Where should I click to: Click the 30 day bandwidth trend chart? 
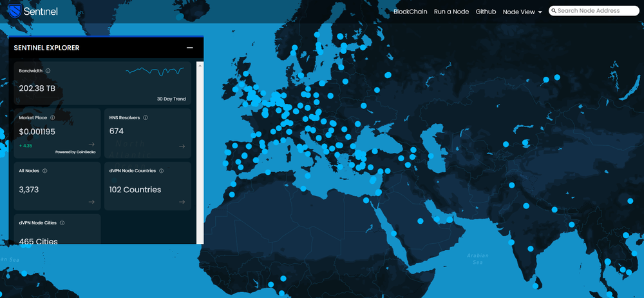(155, 71)
